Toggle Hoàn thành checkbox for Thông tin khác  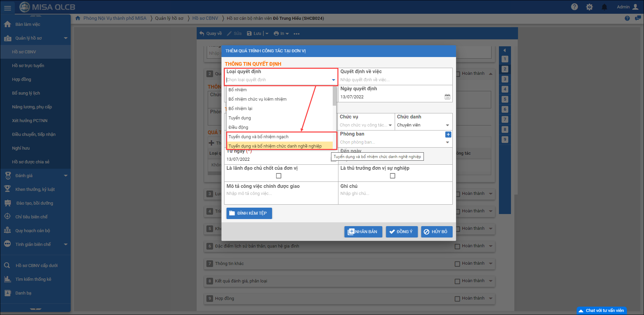[457, 264]
